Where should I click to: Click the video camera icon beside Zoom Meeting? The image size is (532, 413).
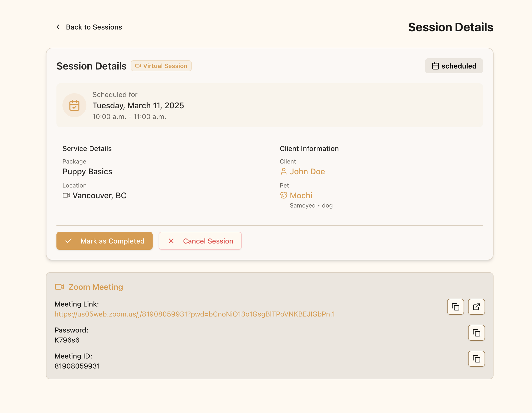pos(59,287)
